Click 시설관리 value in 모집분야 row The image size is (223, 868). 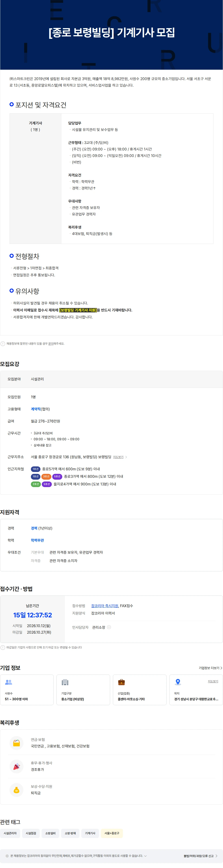pos(37,379)
